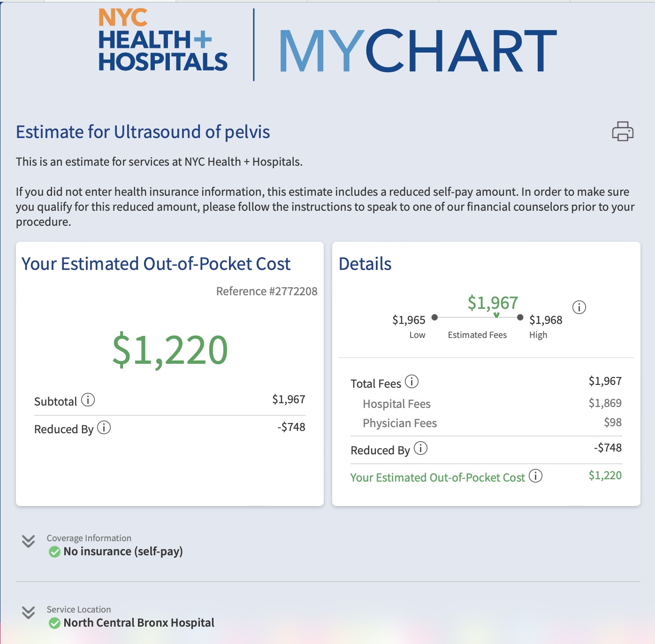Click the low endpoint dot on fee range
The height and width of the screenshot is (644, 655).
[x=434, y=317]
